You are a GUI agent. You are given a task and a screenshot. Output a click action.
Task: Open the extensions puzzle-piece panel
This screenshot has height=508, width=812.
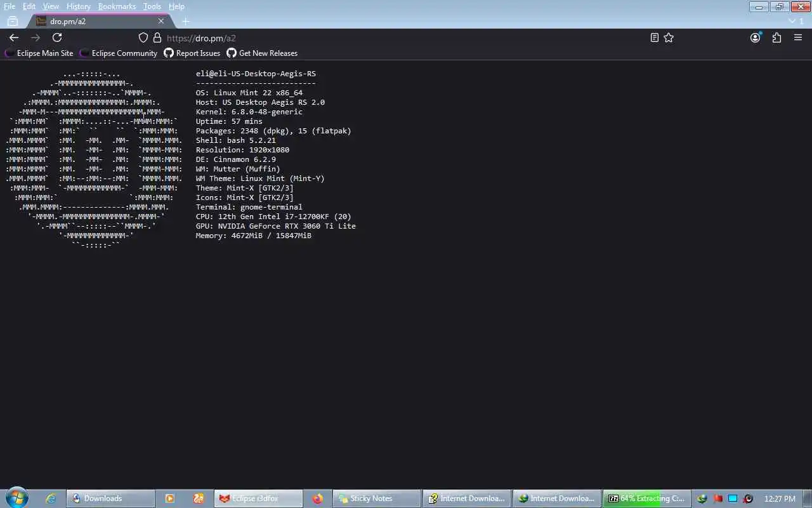pos(776,37)
